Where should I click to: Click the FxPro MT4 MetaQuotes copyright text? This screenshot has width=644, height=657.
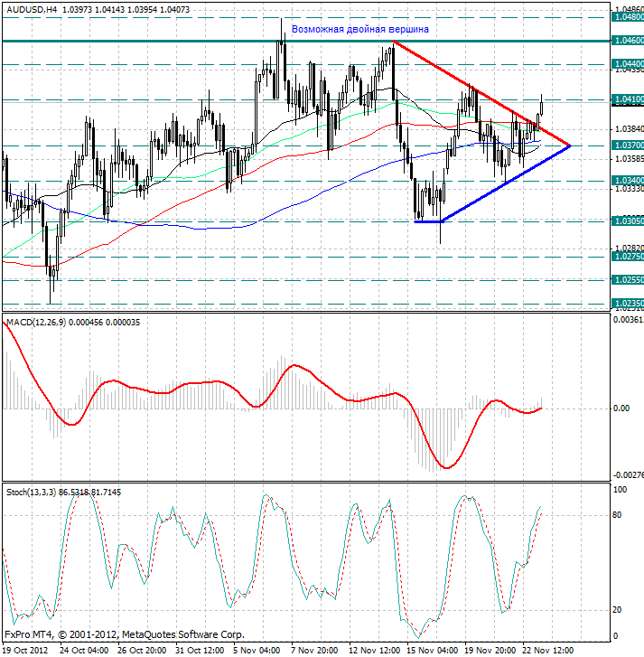[x=125, y=634]
